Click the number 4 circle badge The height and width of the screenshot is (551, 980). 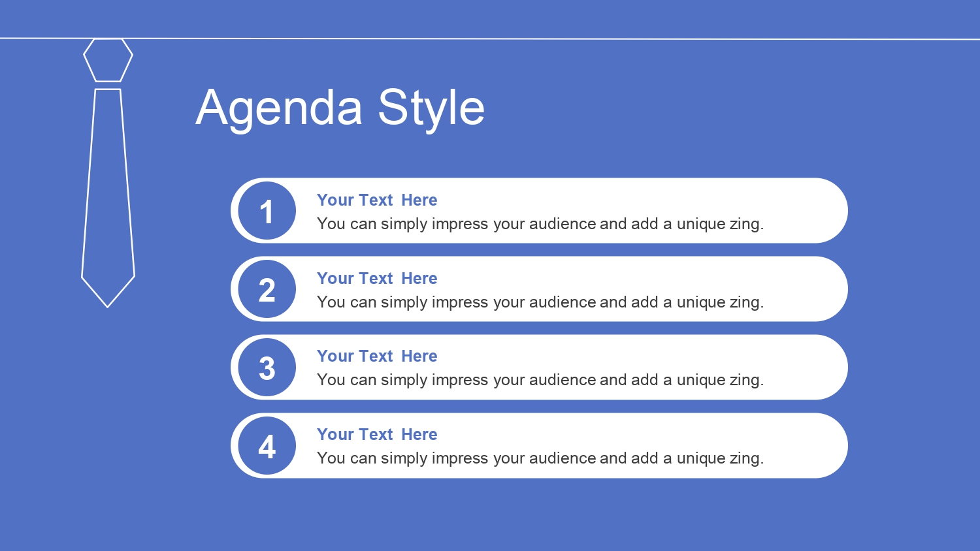267,446
